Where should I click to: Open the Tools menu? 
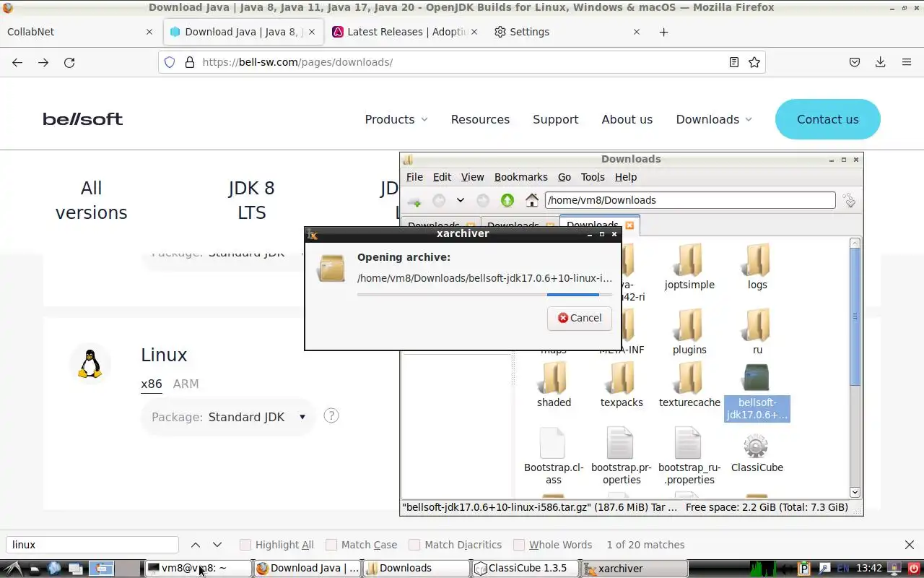593,177
